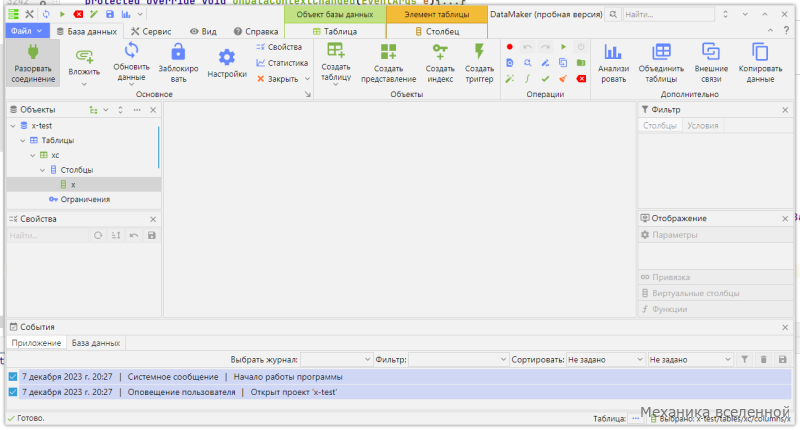Click the trash icon in События toolbar
800x430 pixels.
(x=763, y=360)
